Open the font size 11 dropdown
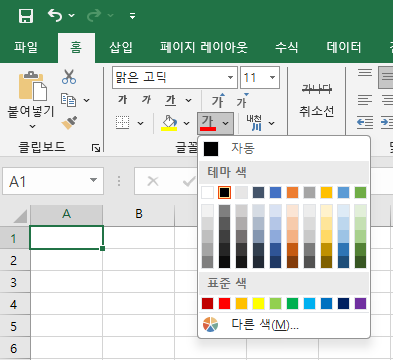393x360 pixels. 272,78
